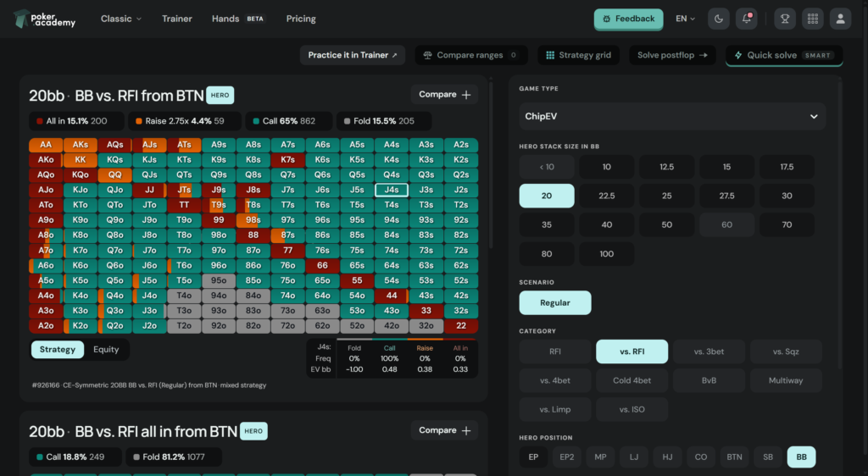Click the Call 65% legend chip
This screenshot has height=476, width=868.
(x=288, y=121)
